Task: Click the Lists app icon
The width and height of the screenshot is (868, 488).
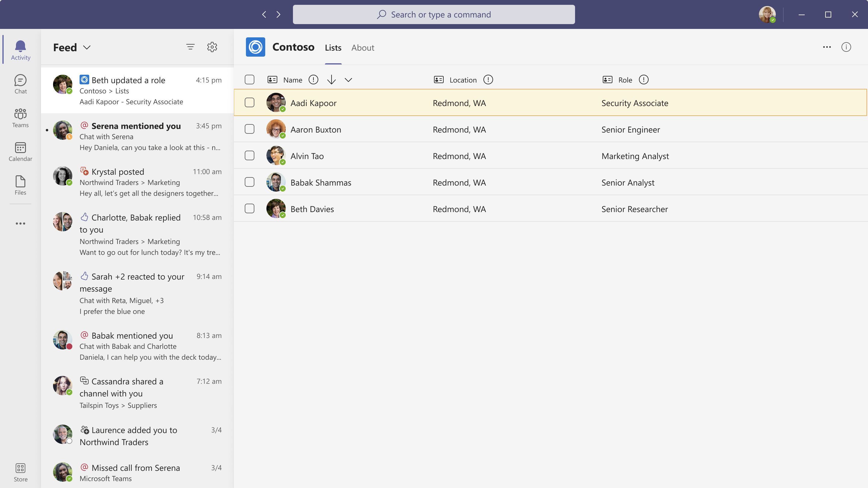Action: point(255,46)
